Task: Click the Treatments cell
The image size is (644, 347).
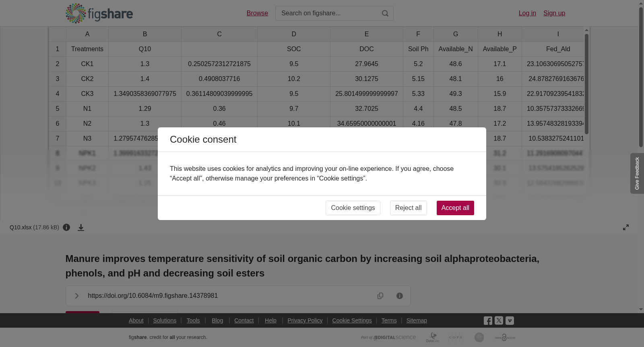Action: pos(87,49)
